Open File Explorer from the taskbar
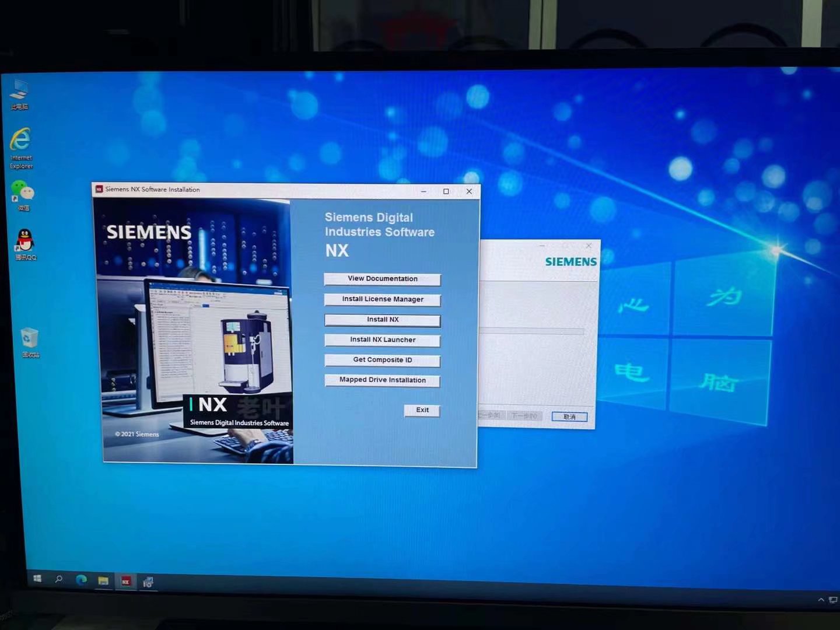The height and width of the screenshot is (630, 840). pos(103,581)
